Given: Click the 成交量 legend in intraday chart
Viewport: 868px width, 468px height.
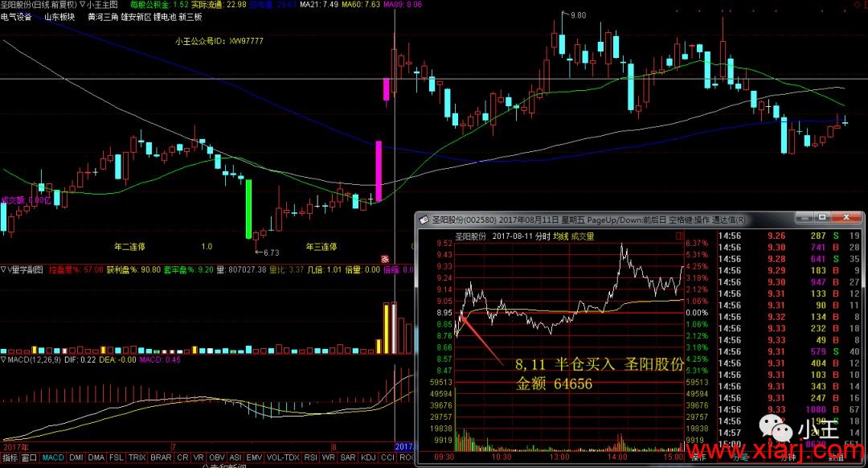Looking at the screenshot, I should 583,236.
